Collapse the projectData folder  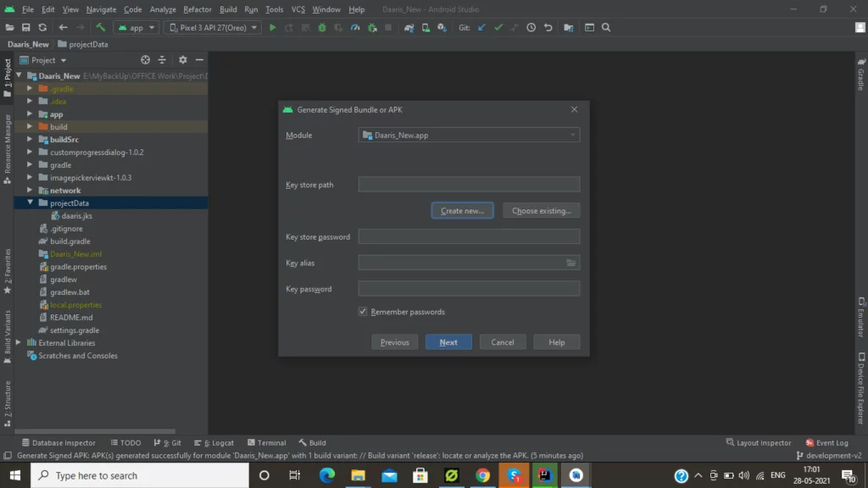31,203
